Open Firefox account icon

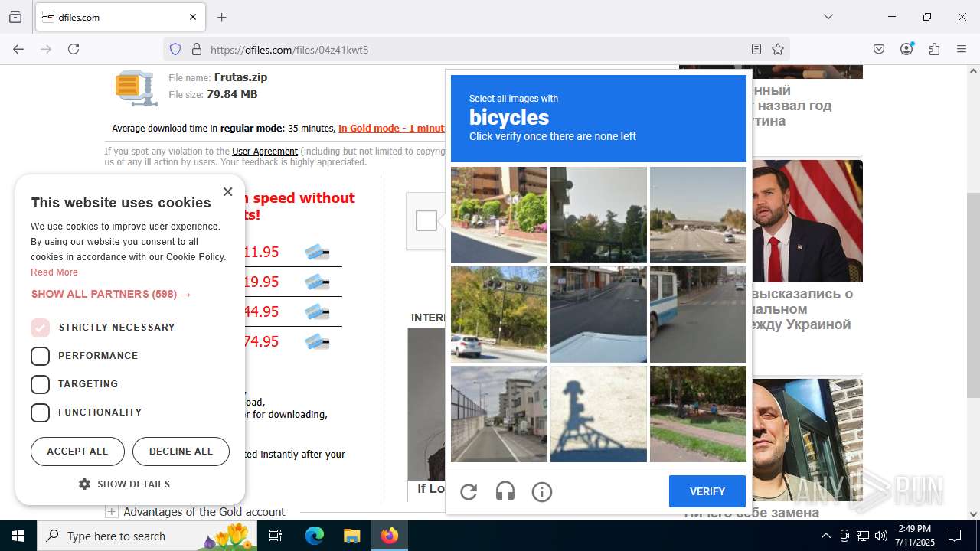tap(906, 49)
